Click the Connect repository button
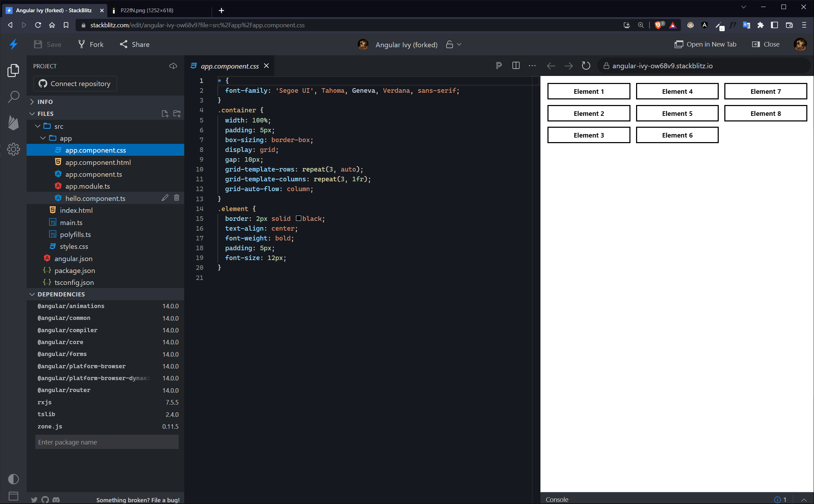Image resolution: width=814 pixels, height=504 pixels. [x=75, y=84]
